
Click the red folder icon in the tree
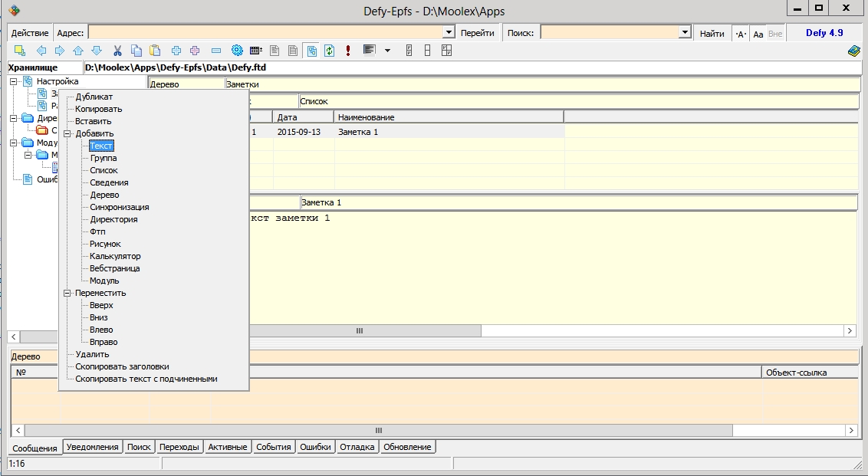[41, 130]
